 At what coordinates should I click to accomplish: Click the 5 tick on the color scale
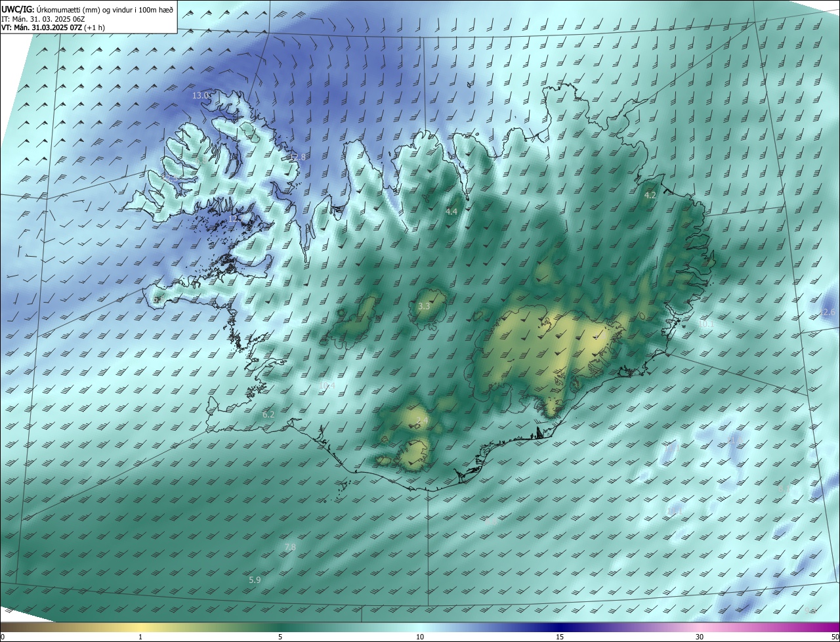click(x=280, y=637)
